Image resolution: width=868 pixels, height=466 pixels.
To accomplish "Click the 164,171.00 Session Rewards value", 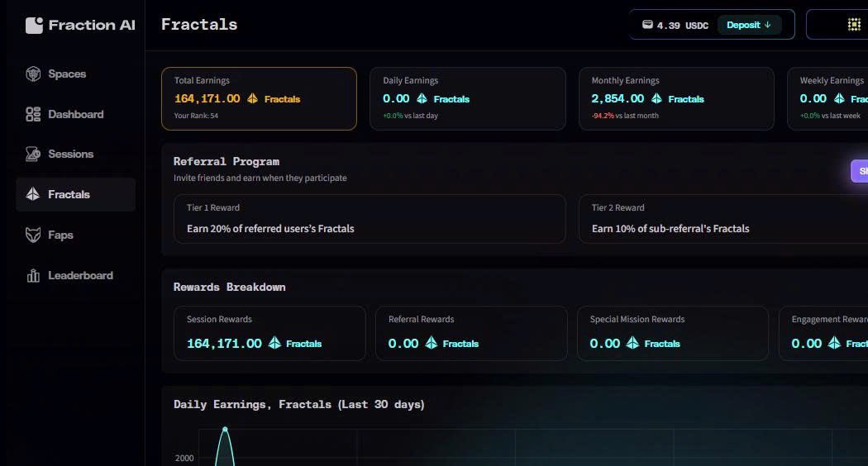I will pos(224,344).
